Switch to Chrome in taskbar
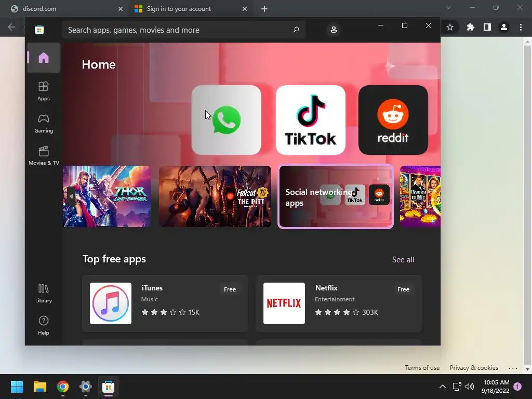Screen dimensions: 532x399 click(63, 387)
